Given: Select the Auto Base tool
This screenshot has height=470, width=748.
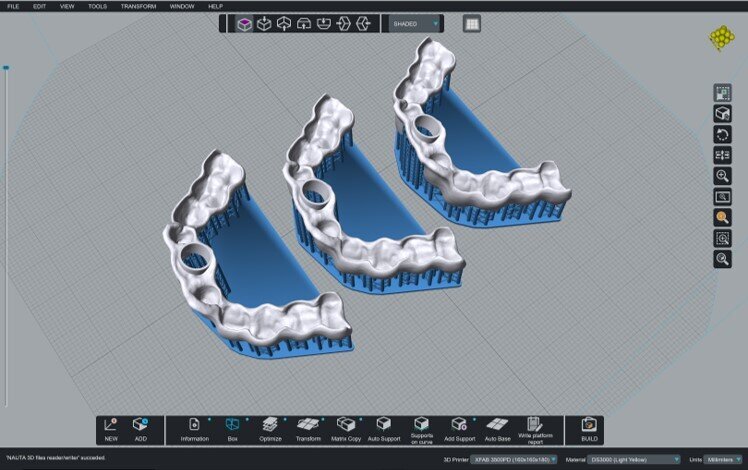Looking at the screenshot, I should tap(497, 425).
